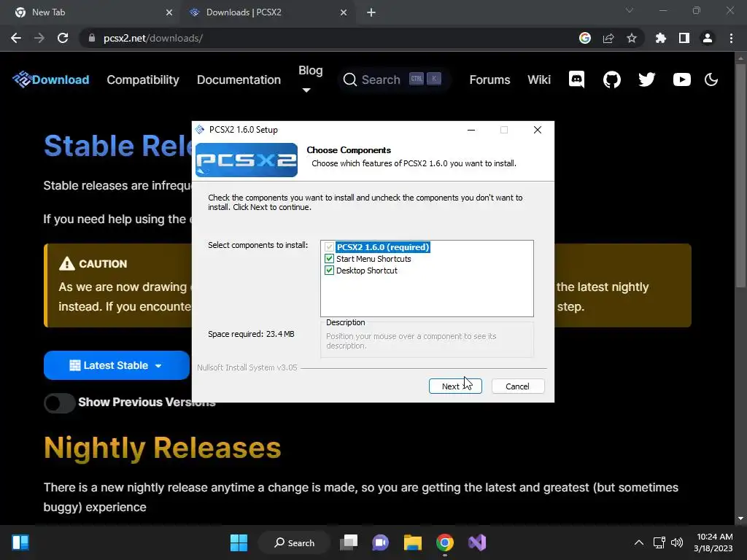747x560 pixels.
Task: Reload the pcsx2.net page
Action: 63,38
